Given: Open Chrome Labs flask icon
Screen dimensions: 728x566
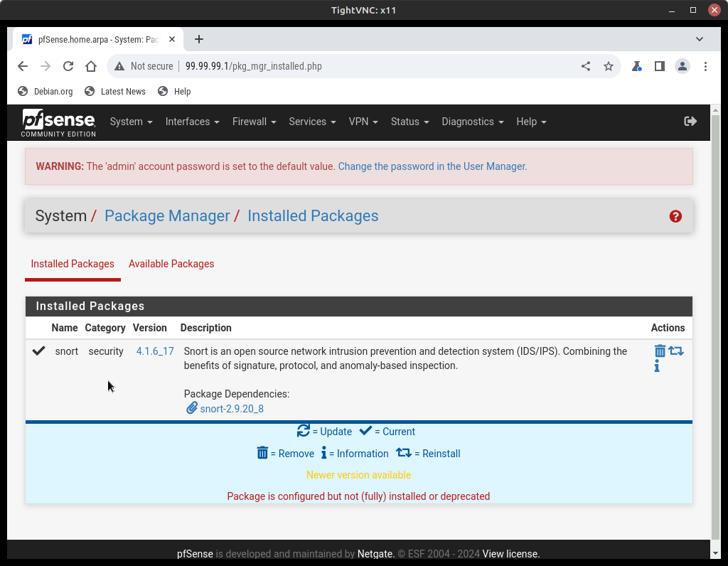Looking at the screenshot, I should pos(636,66).
